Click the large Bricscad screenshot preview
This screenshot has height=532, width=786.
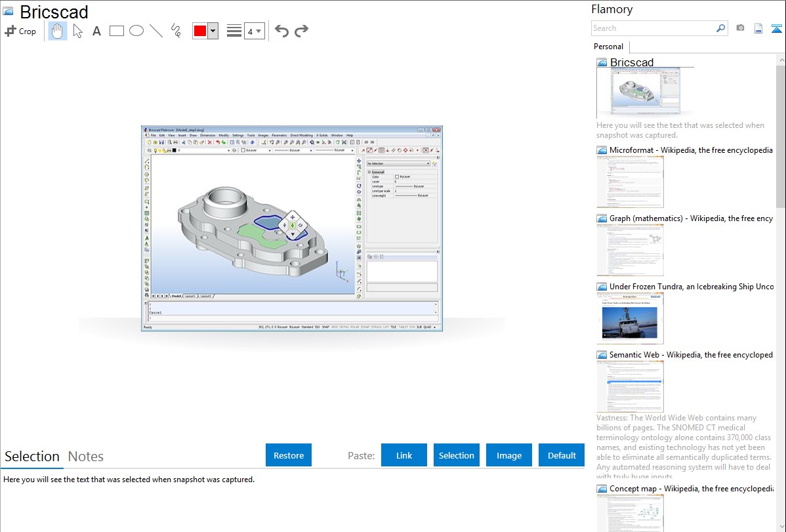point(292,228)
